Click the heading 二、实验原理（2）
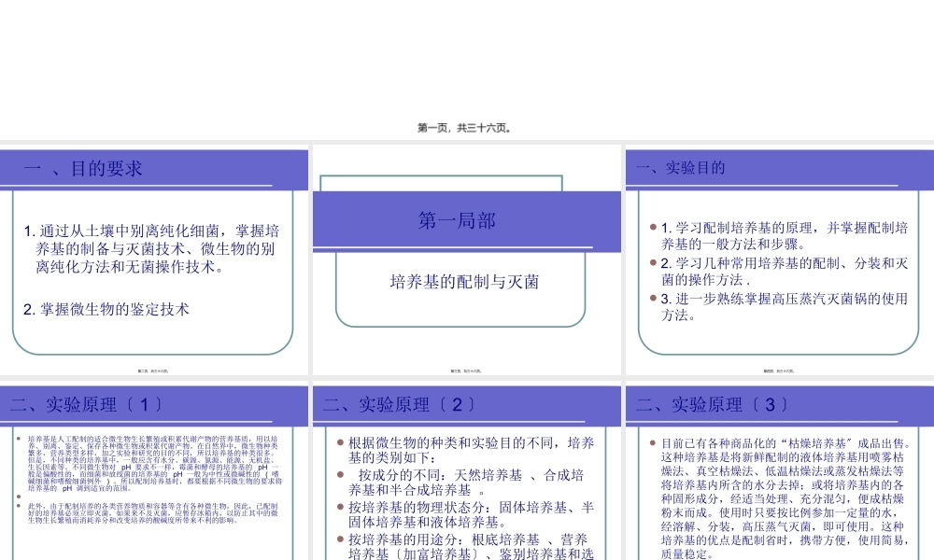The width and height of the screenshot is (934, 560). tap(399, 405)
